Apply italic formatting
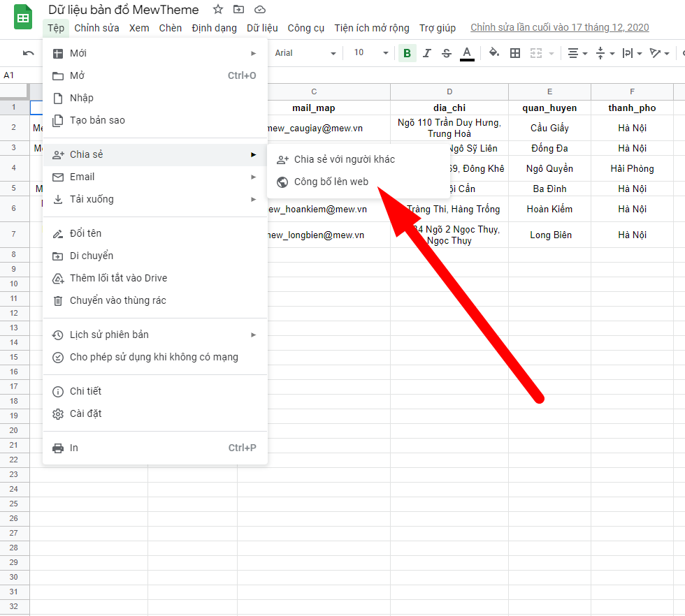Screen dimensions: 685x616 pyautogui.click(x=427, y=53)
